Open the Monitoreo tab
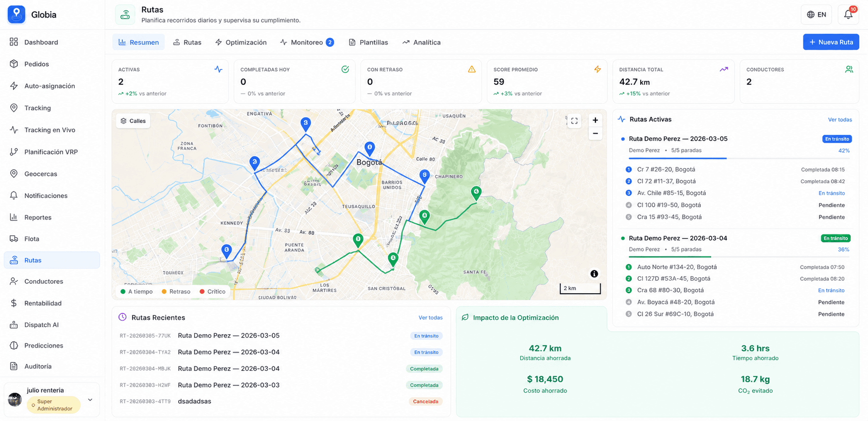Viewport: 868px width, 421px height. click(307, 42)
